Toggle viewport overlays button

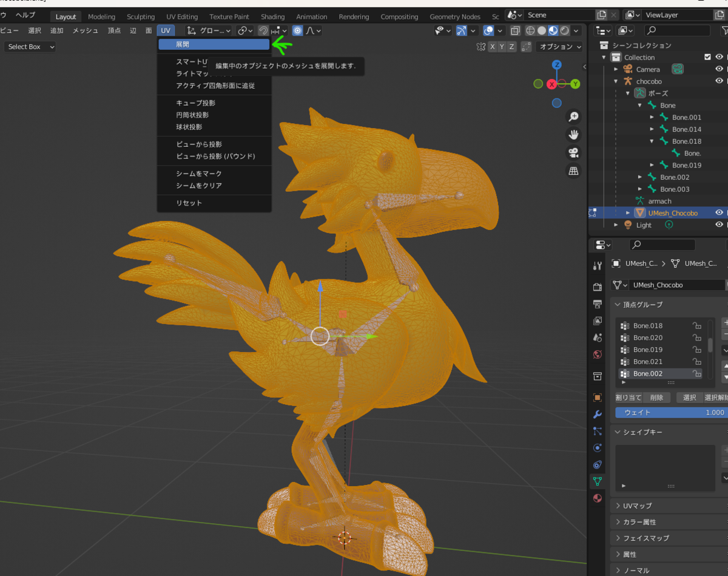pyautogui.click(x=489, y=30)
